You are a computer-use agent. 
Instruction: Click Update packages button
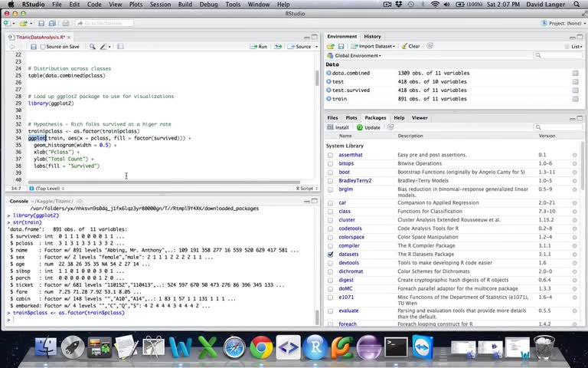click(368, 127)
